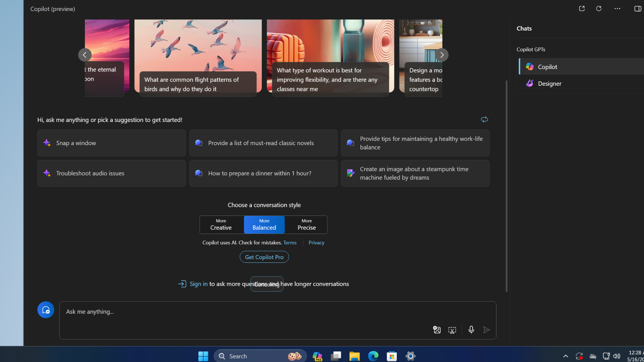Screen dimensions: 644x362
Task: Select the More Precise conversation style
Action: point(306,224)
